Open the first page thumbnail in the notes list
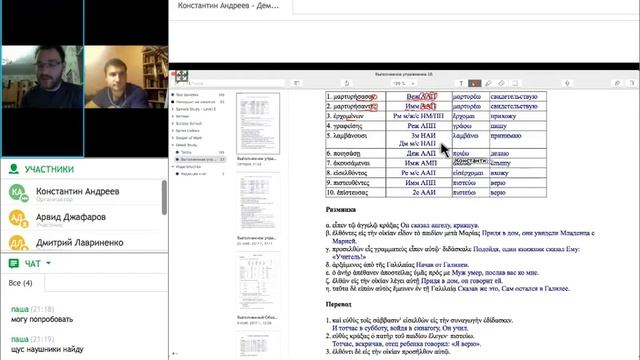 (258, 123)
